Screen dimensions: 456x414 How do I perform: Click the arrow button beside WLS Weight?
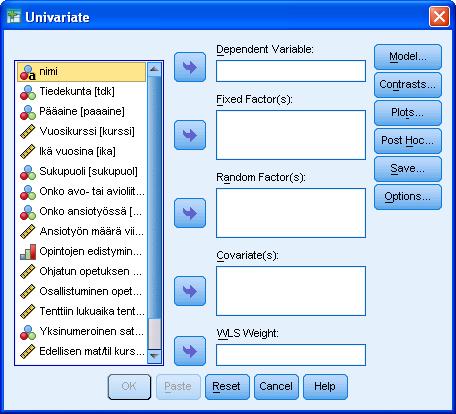(190, 351)
